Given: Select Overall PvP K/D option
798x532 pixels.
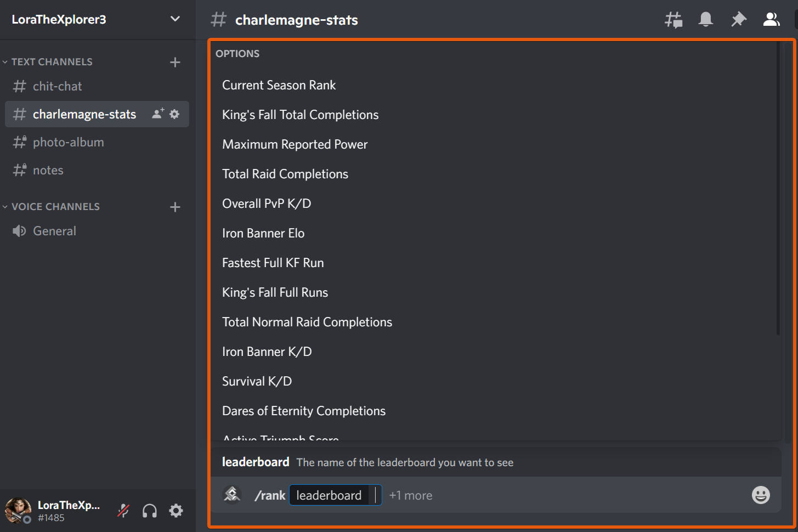Looking at the screenshot, I should pyautogui.click(x=495, y=203).
